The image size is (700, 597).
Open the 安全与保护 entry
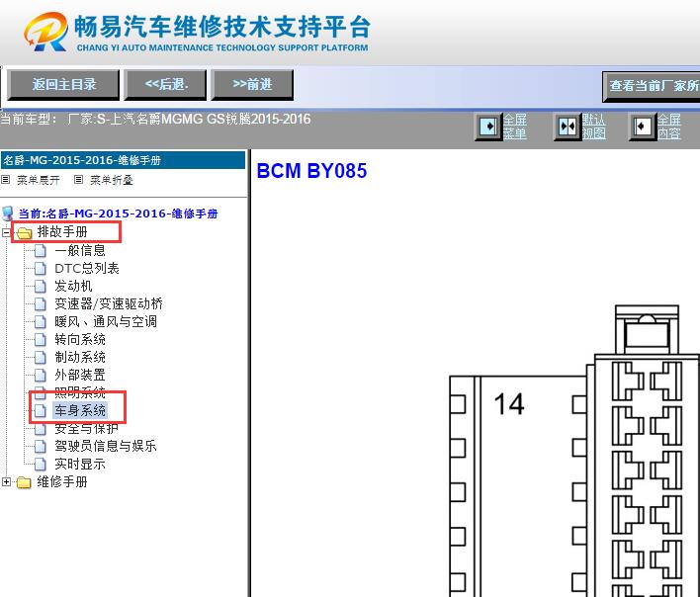point(87,428)
